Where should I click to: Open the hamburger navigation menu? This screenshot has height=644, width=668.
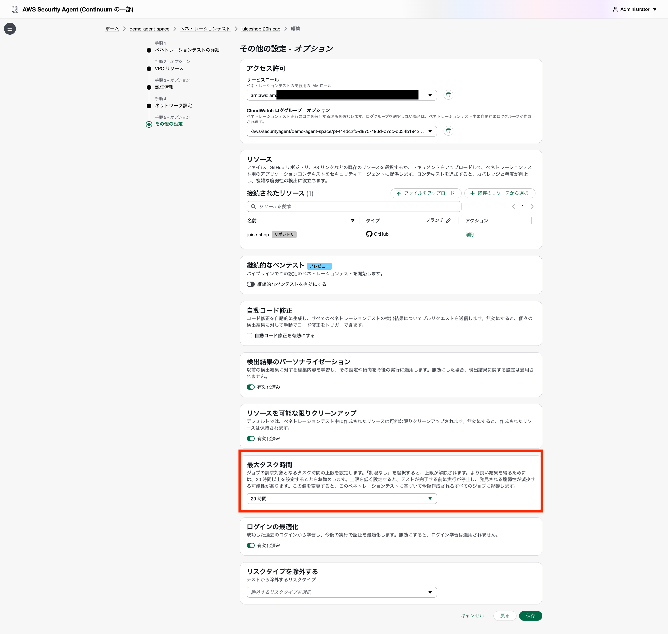10,29
